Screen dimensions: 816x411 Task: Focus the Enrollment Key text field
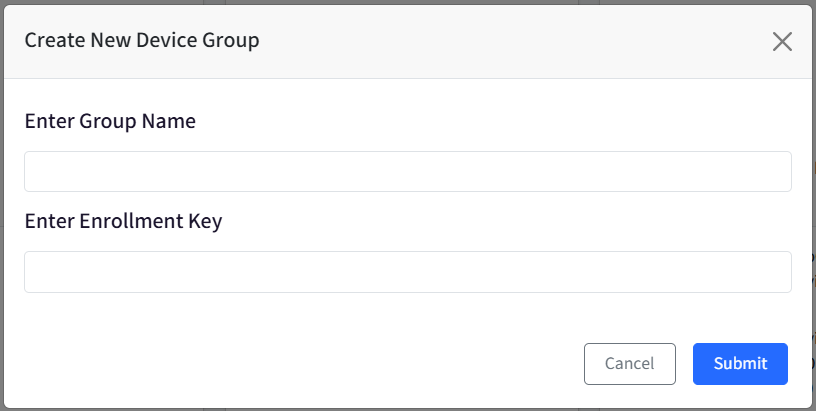408,272
